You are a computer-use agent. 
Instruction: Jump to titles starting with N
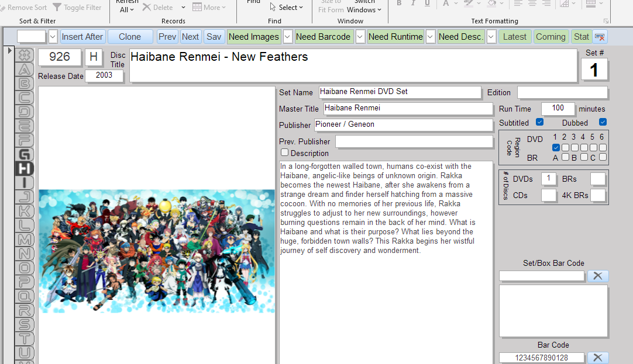[25, 254]
